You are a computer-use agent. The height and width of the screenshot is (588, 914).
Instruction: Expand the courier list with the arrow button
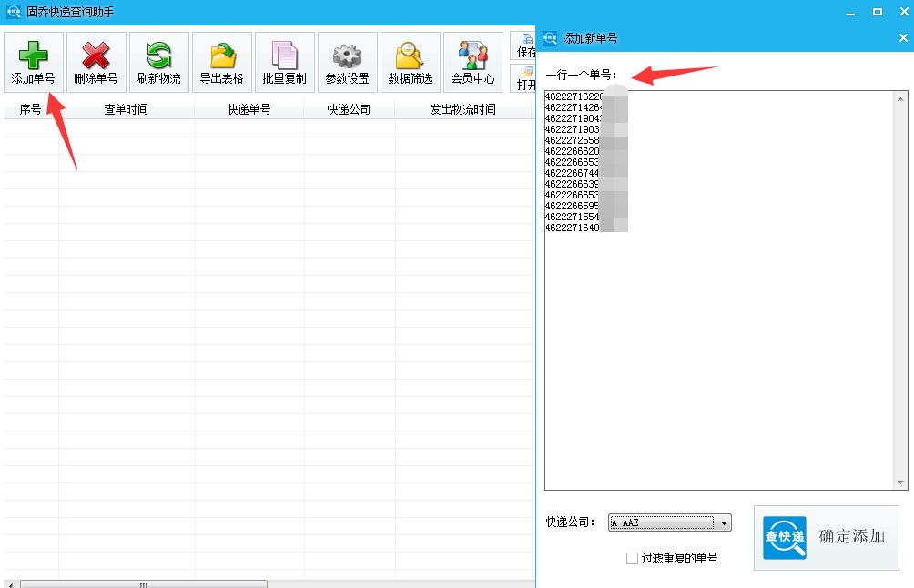point(726,522)
